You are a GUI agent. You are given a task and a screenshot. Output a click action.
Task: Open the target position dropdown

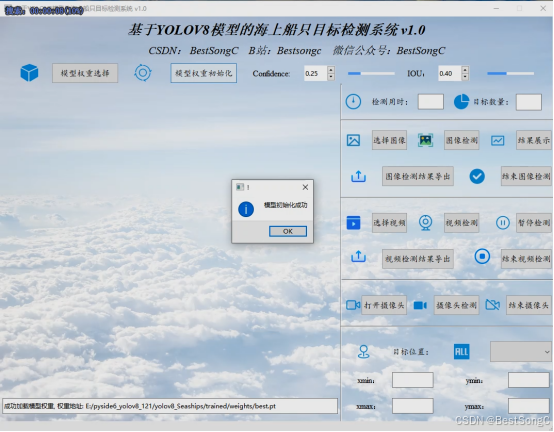(x=521, y=352)
